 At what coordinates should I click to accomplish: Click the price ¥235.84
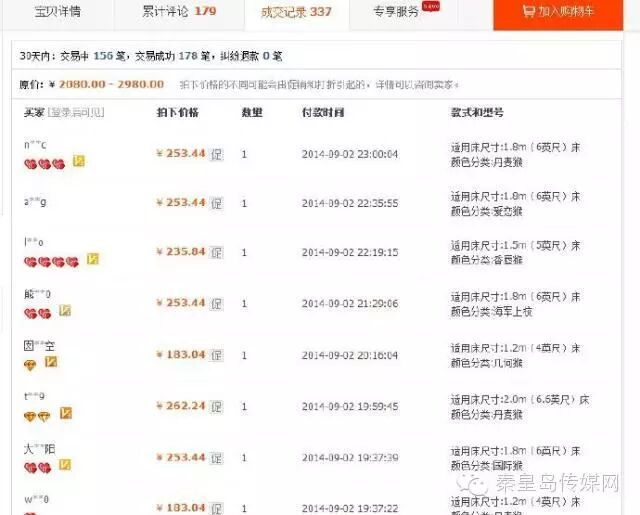(x=181, y=252)
